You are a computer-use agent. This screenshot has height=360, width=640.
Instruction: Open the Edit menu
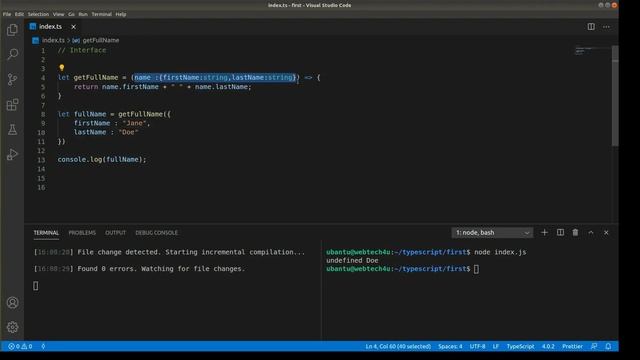[19, 14]
